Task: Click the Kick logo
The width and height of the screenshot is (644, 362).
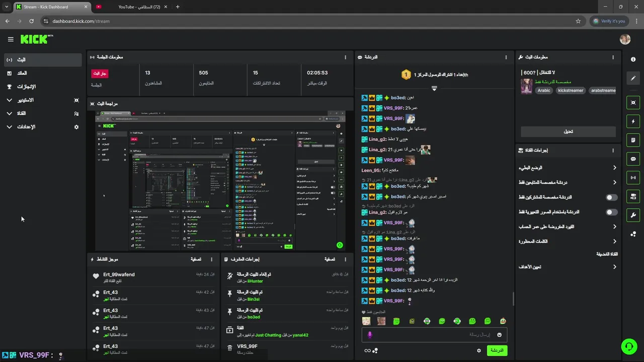Action: (x=36, y=39)
